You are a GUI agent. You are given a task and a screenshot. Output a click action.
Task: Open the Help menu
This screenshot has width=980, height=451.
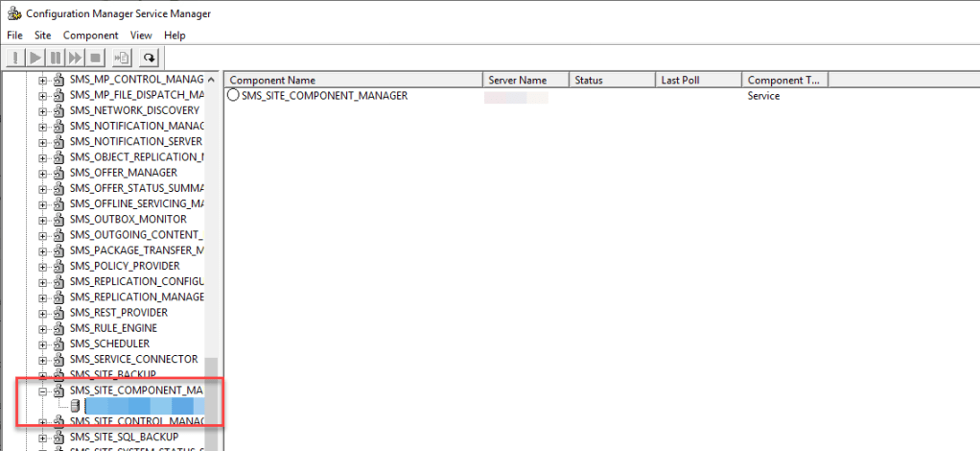[175, 36]
